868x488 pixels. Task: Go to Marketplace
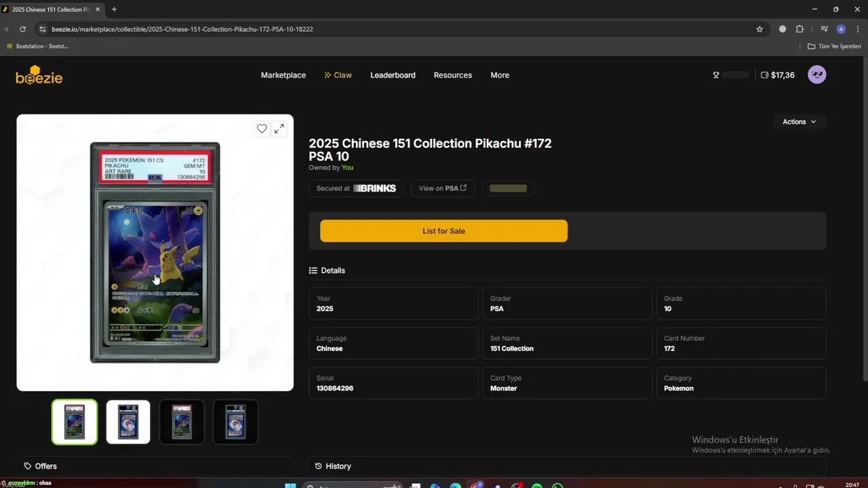[x=283, y=75]
